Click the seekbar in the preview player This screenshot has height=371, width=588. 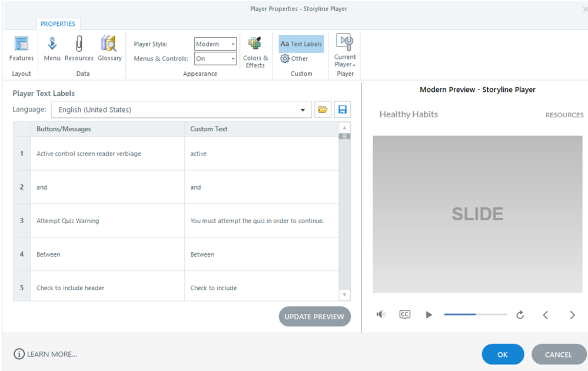click(x=475, y=314)
